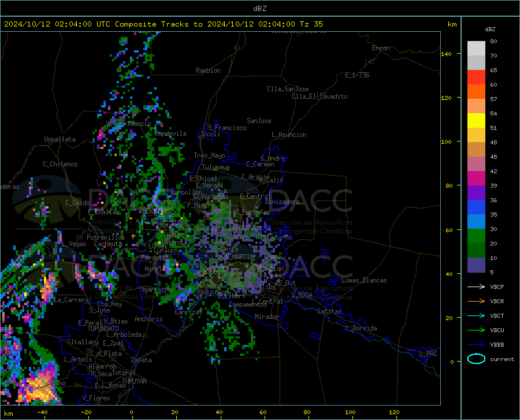Click the Tulumaya label
This screenshot has width=520, height=420.
(216, 167)
